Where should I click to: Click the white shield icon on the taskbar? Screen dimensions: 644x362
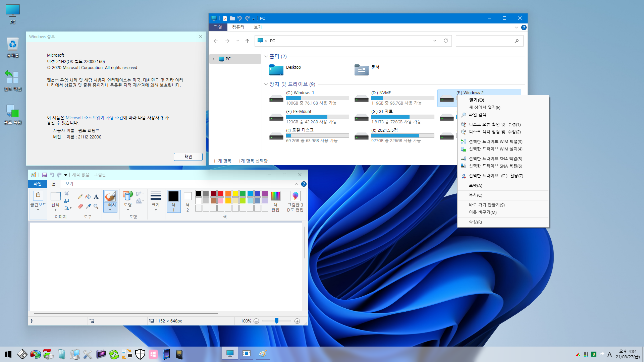(140, 354)
